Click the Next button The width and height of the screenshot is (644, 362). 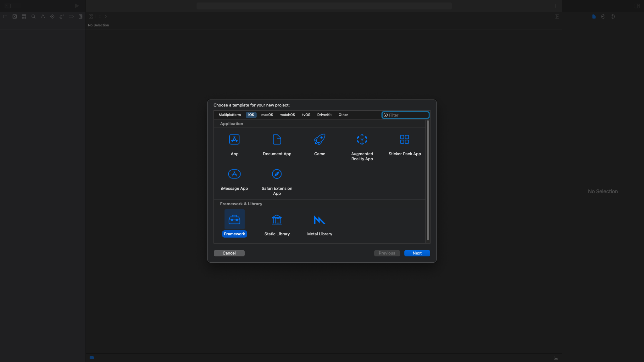point(417,253)
